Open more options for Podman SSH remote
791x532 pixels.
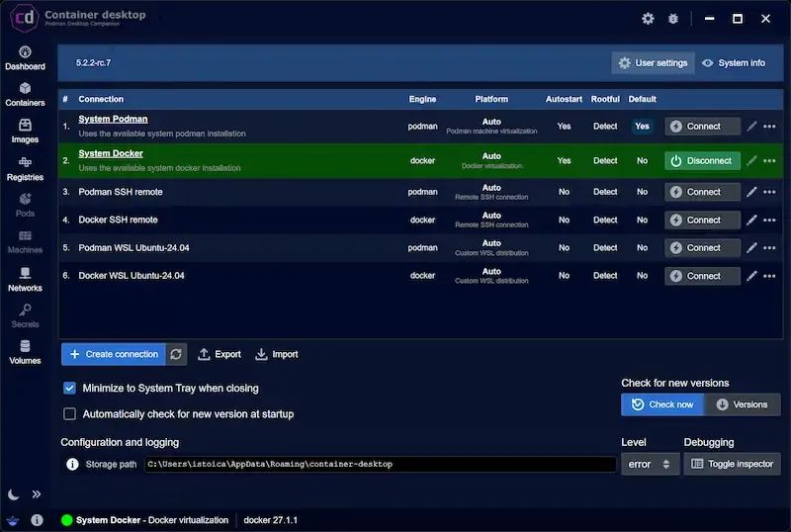tap(770, 192)
